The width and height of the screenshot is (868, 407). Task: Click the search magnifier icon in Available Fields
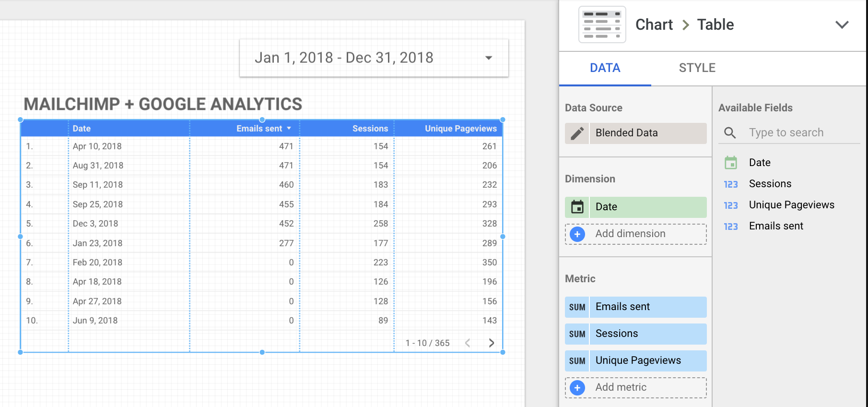coord(730,133)
